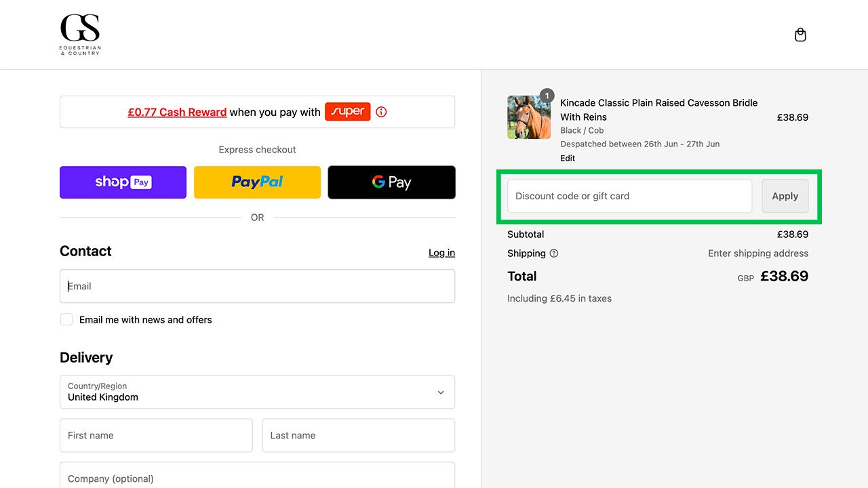
Task: Pay with Shop Pay button
Action: (x=123, y=182)
